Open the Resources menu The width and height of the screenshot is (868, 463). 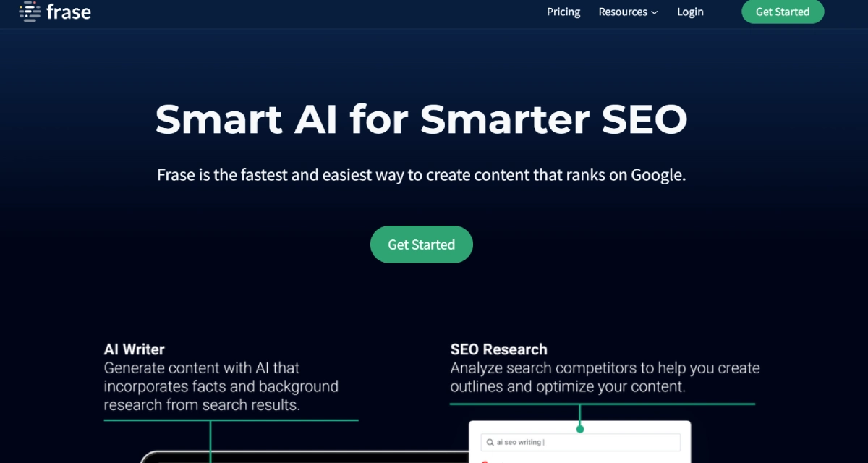623,12
